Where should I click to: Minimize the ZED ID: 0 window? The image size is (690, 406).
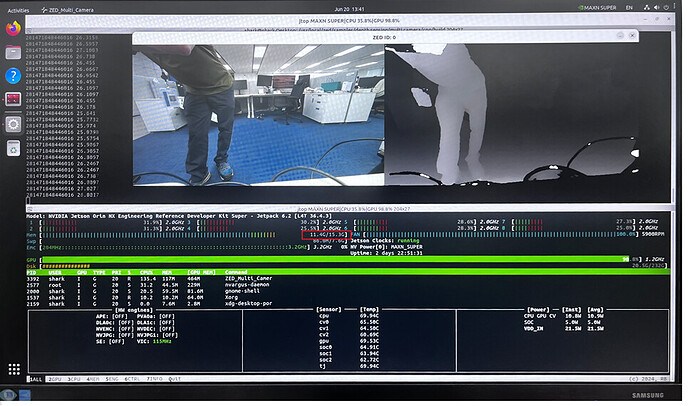point(620,35)
